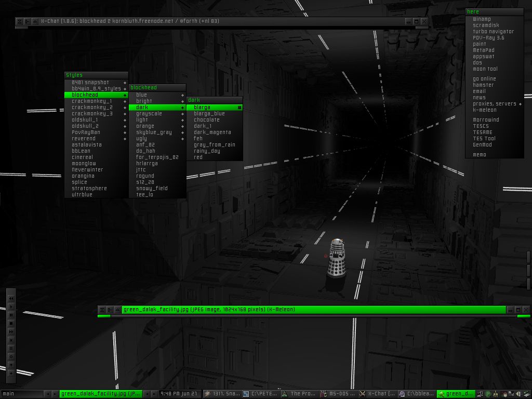Click the hourglass icon on K-Meleon titlebar
The height and width of the screenshot is (399, 532).
coord(102,310)
